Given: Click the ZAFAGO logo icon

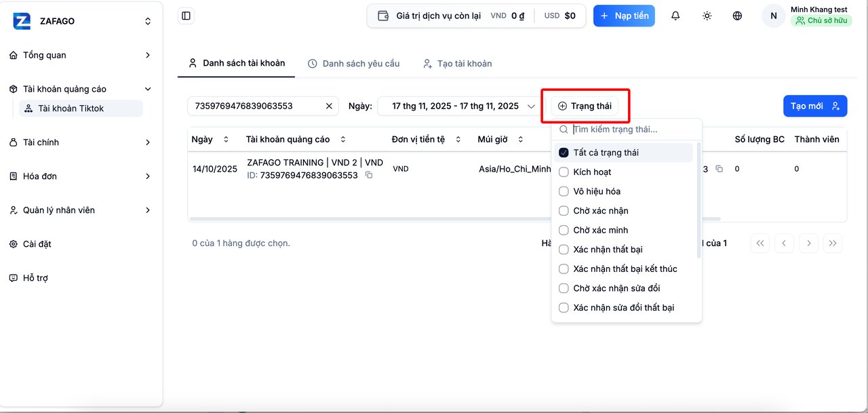Looking at the screenshot, I should point(22,21).
